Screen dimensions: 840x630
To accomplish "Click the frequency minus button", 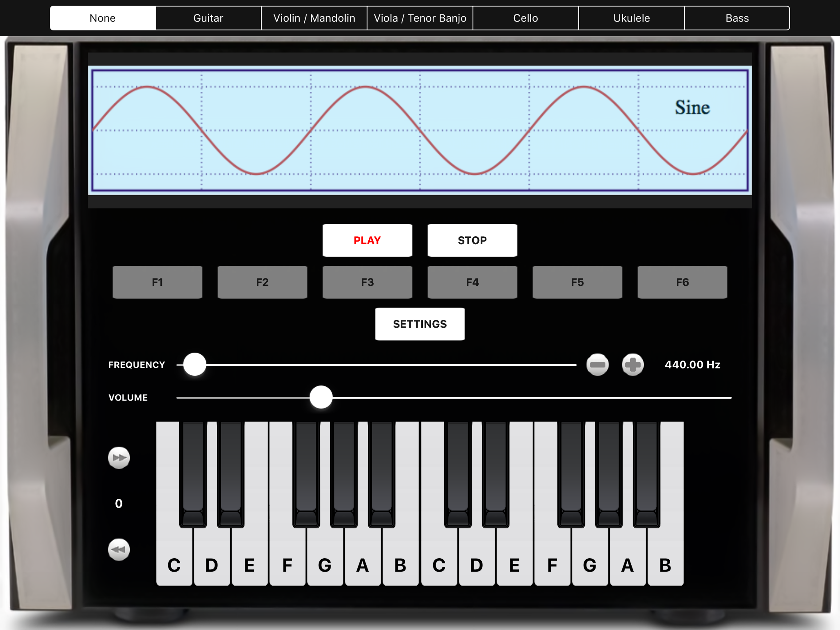I will 597,365.
